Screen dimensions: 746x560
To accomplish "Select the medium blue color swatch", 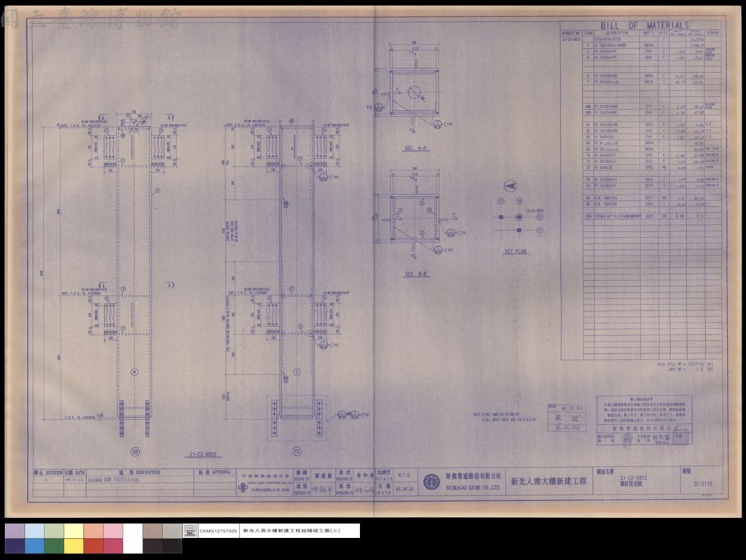I will (34, 545).
